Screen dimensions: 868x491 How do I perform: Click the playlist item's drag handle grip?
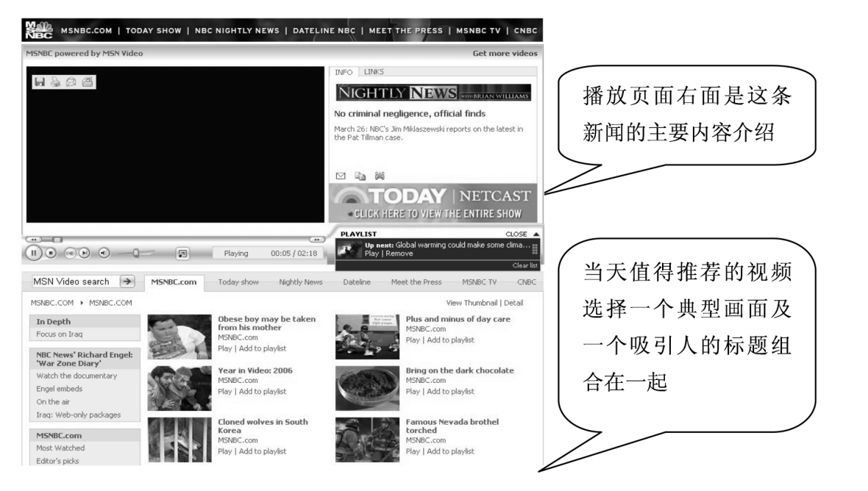[x=535, y=249]
